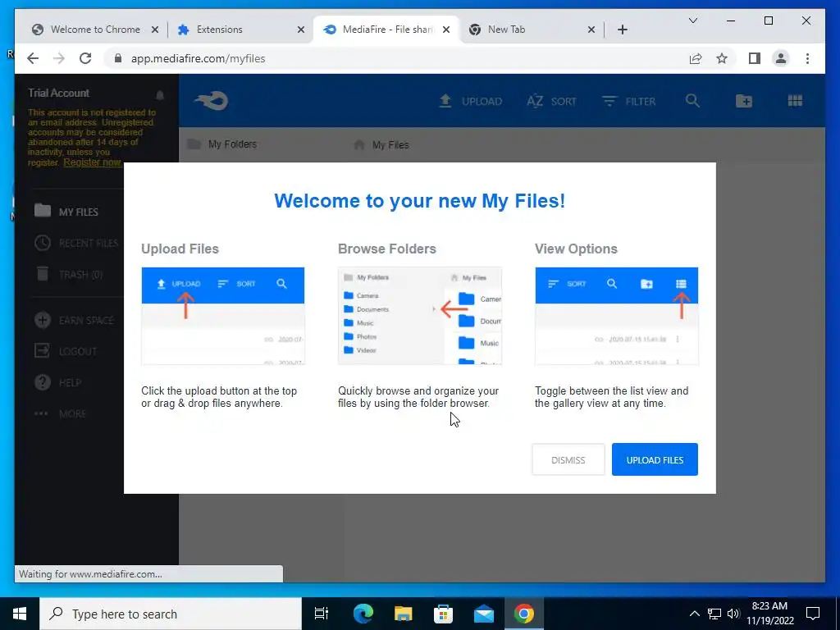Open MY FILES in the sidebar

[x=66, y=212]
